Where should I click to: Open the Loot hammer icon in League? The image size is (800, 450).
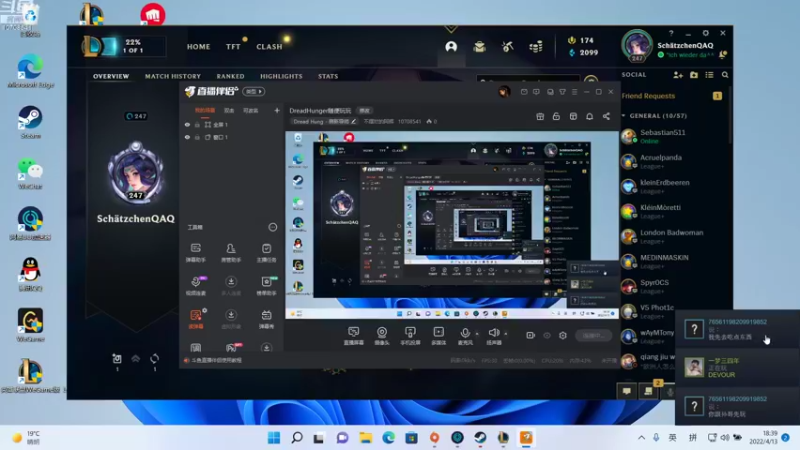[507, 47]
